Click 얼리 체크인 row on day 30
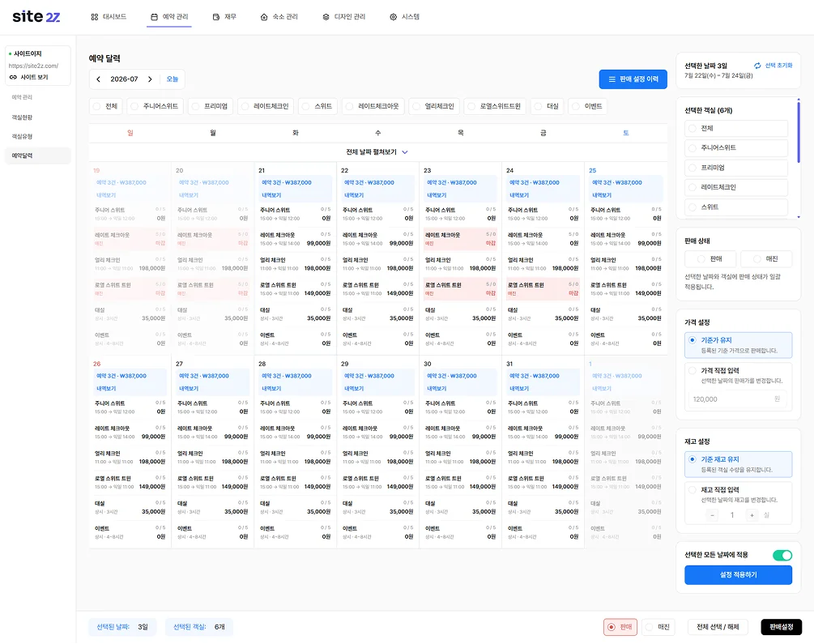Viewport: 814px width, 644px height. tap(460, 458)
